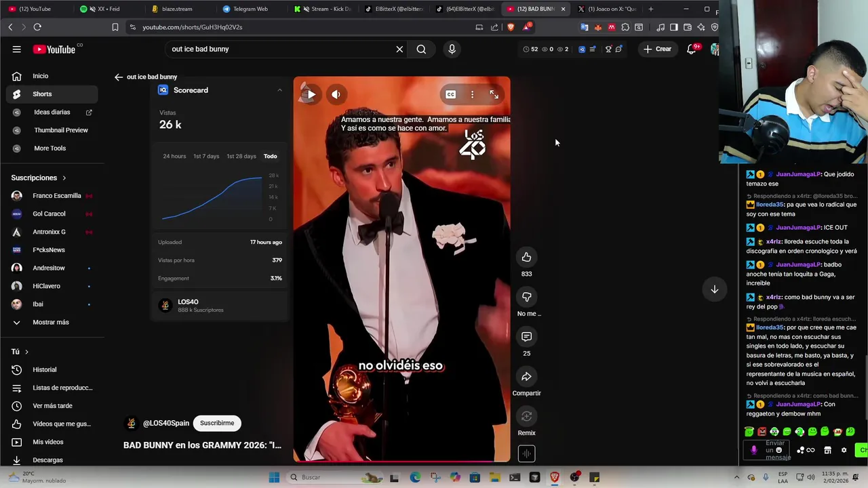This screenshot has height=488, width=868.
Task: Expand the Tú section chevron
Action: click(26, 352)
